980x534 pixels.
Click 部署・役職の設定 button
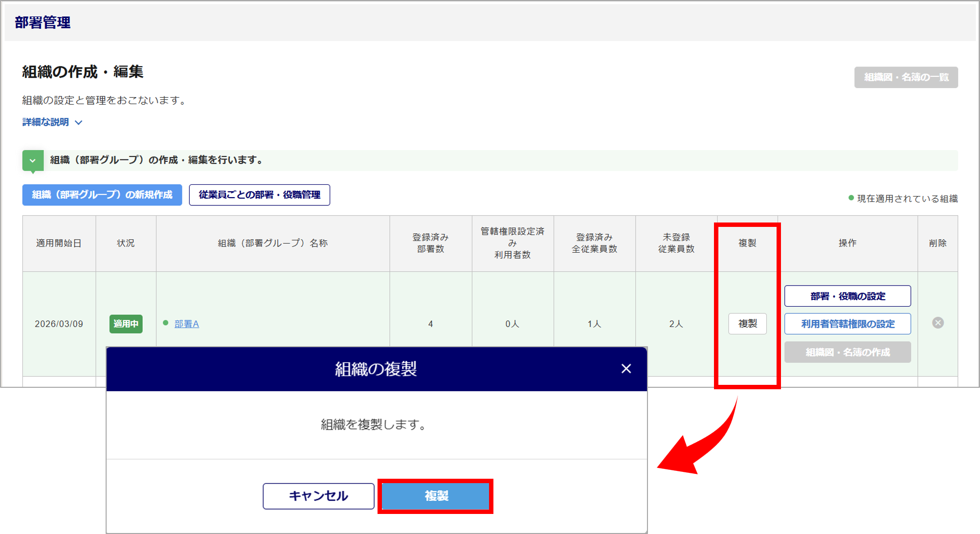click(x=847, y=296)
